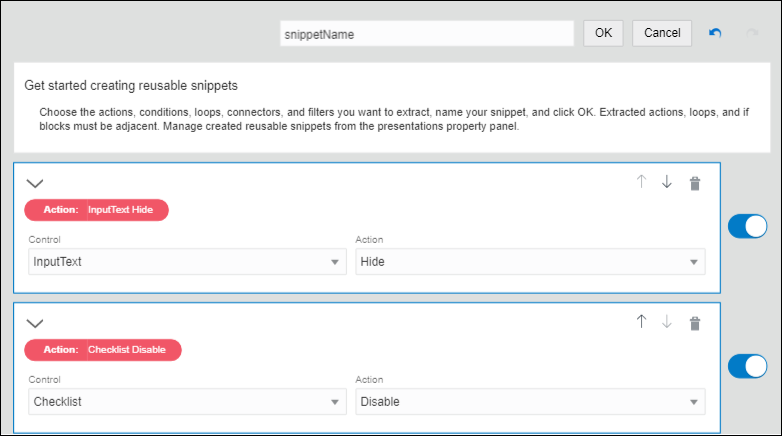The height and width of the screenshot is (436, 782).
Task: Delete the InputText Hide action
Action: coord(695,183)
